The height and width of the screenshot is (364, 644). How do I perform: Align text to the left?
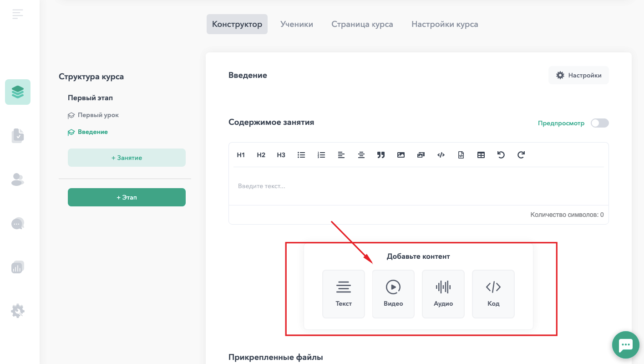[341, 155]
